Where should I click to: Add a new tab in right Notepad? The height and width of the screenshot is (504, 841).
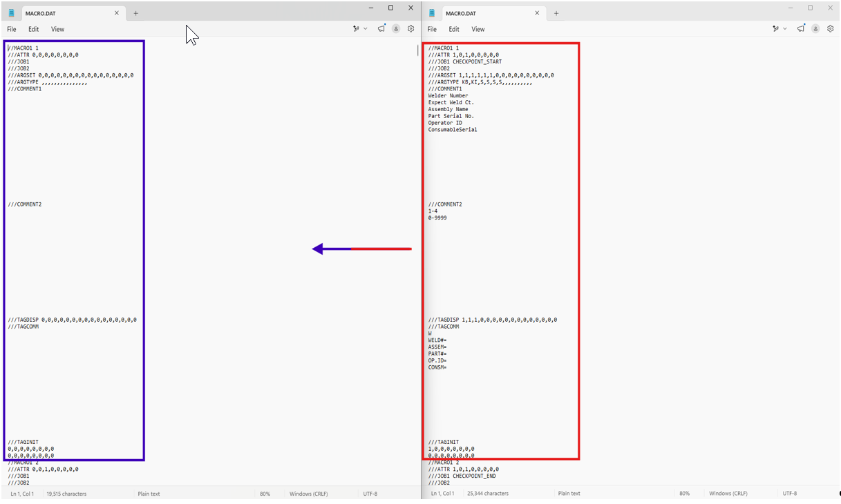pos(556,13)
